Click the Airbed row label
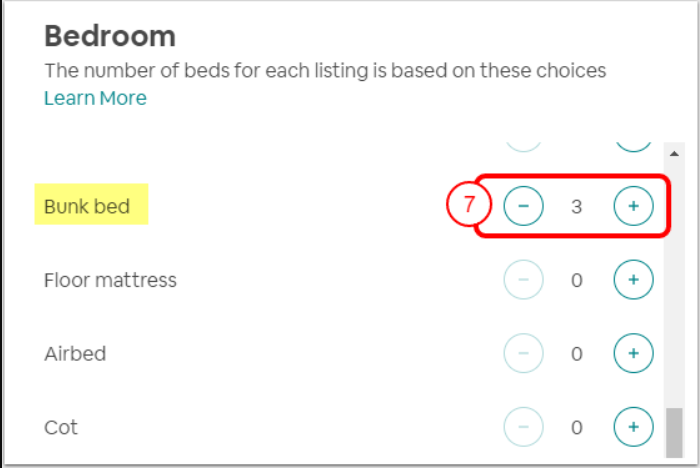 pos(75,353)
